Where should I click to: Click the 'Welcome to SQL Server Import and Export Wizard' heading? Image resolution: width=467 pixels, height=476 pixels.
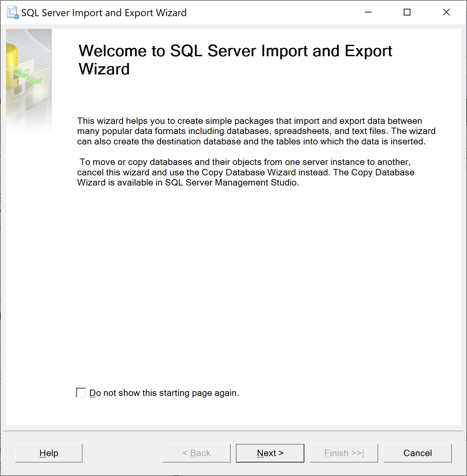click(x=235, y=60)
